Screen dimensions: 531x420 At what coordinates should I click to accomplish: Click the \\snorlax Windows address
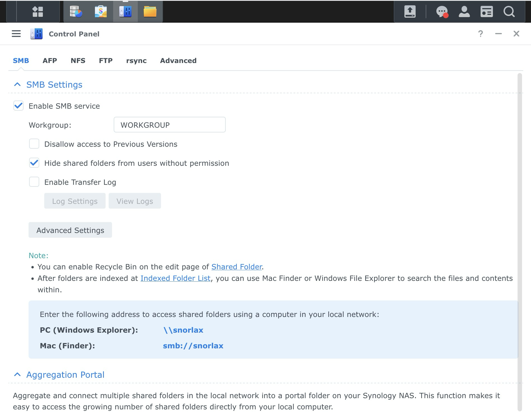[x=183, y=330]
